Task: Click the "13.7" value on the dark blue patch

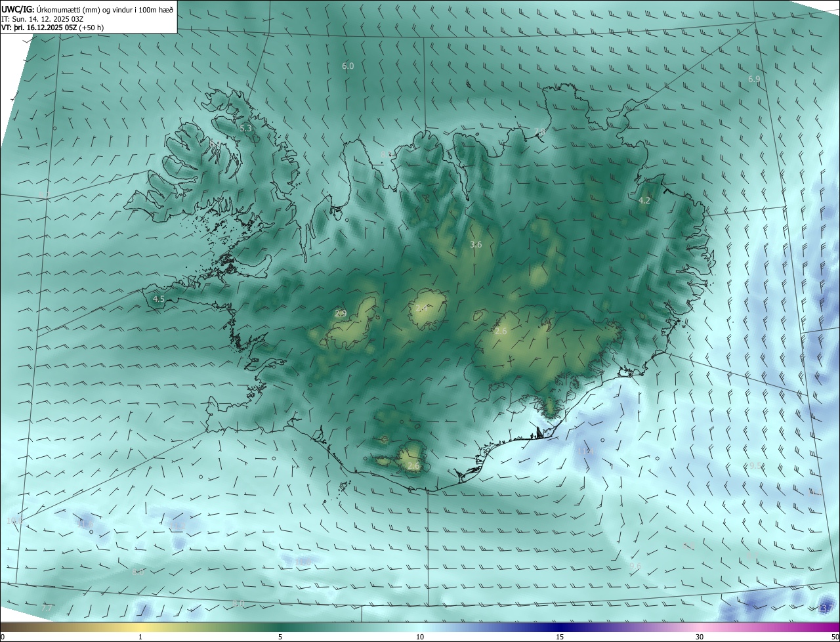Action: [826, 609]
